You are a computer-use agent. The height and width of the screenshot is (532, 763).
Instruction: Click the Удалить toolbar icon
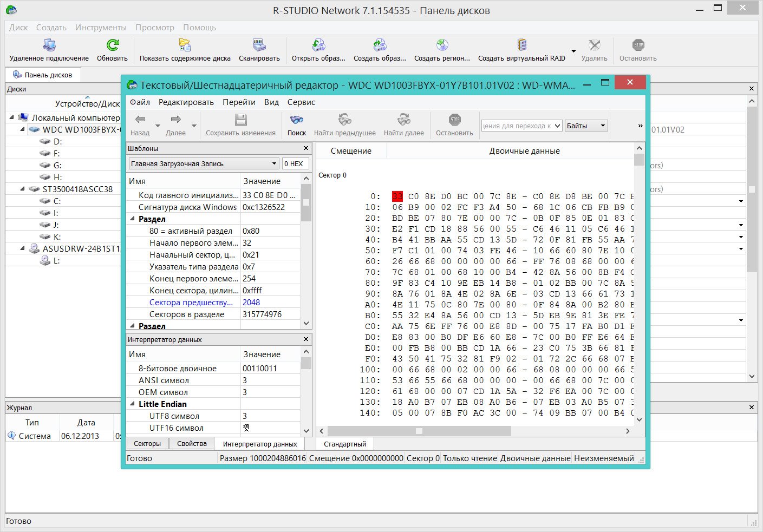[x=595, y=45]
